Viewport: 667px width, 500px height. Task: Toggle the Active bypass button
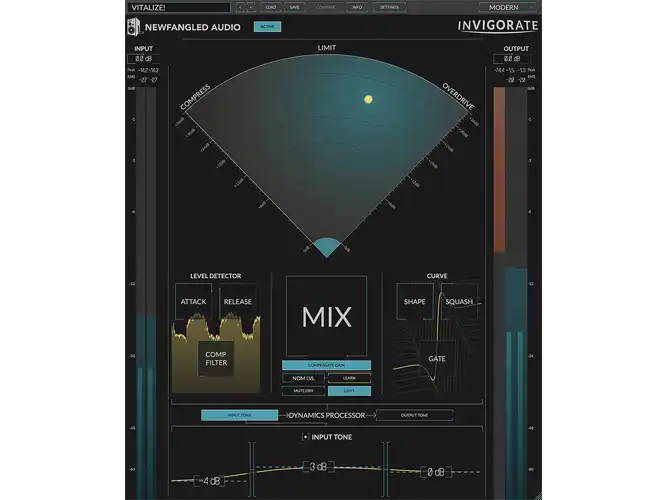pyautogui.click(x=267, y=27)
